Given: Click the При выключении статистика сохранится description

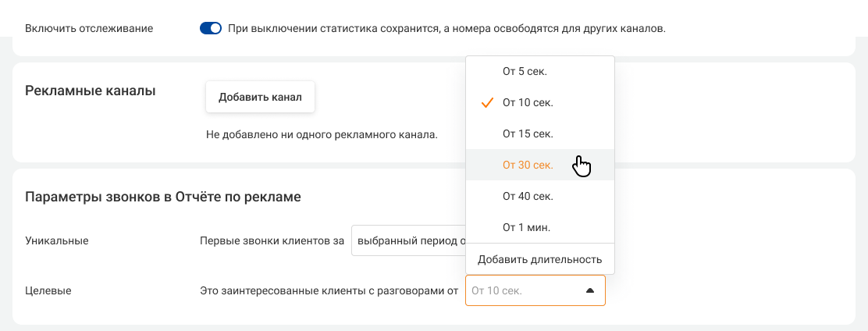Looking at the screenshot, I should pos(446,28).
